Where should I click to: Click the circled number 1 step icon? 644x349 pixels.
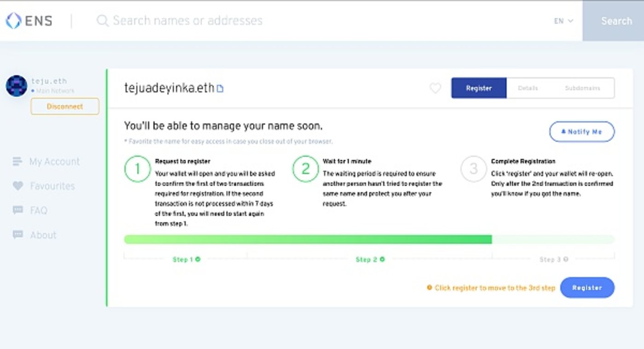pyautogui.click(x=137, y=169)
